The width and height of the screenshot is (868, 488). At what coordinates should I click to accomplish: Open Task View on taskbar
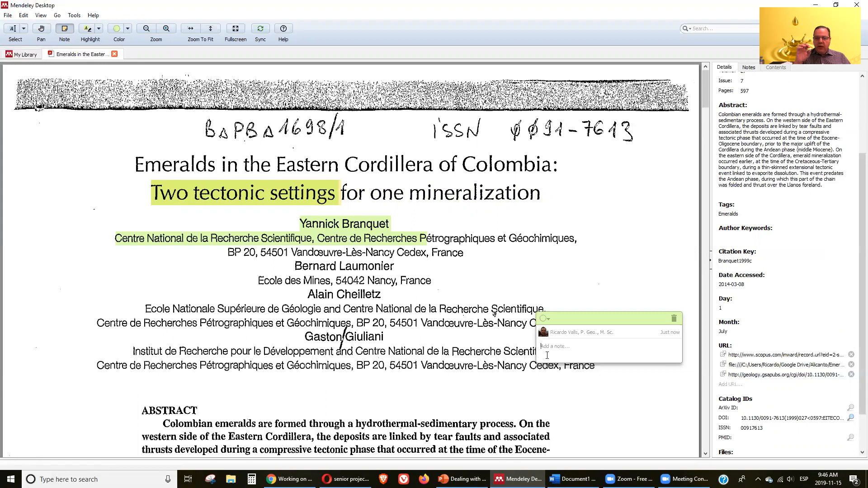(x=188, y=479)
